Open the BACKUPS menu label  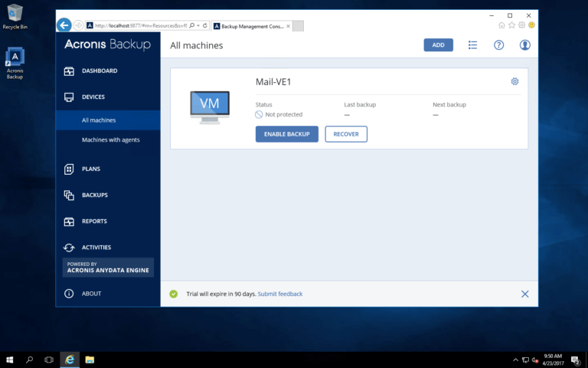[x=95, y=195]
